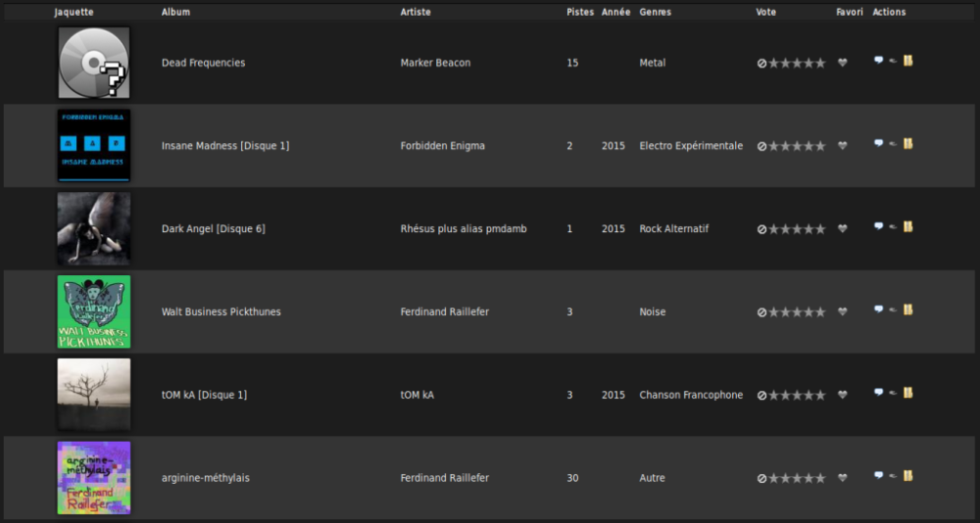980x523 pixels.
Task: Sort the list by the Album column header
Action: (175, 12)
